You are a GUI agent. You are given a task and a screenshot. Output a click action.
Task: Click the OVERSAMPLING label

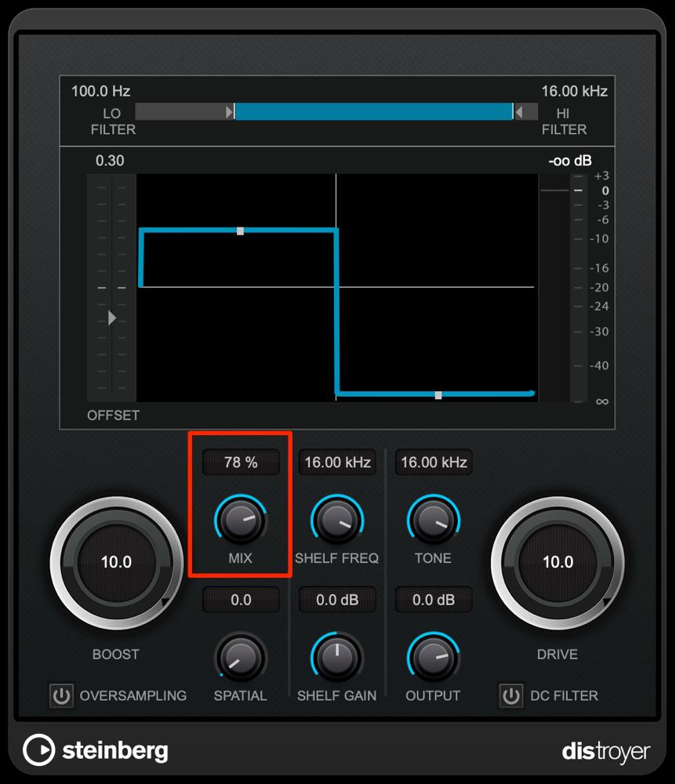point(133,695)
